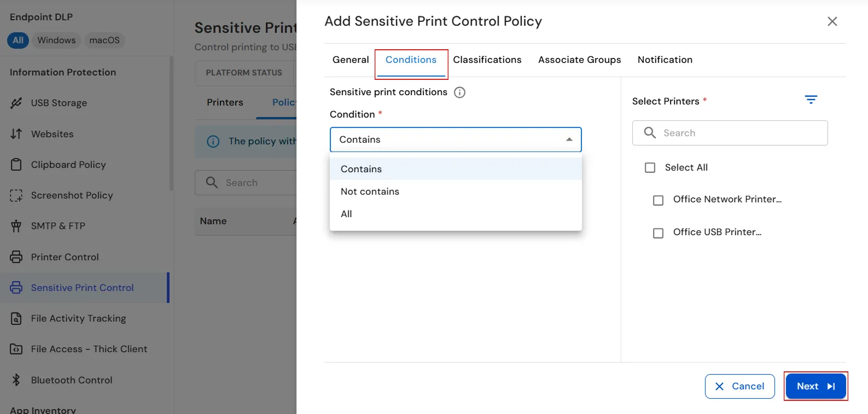Select the All platform filter pill
The height and width of the screenshot is (414, 868).
point(18,40)
